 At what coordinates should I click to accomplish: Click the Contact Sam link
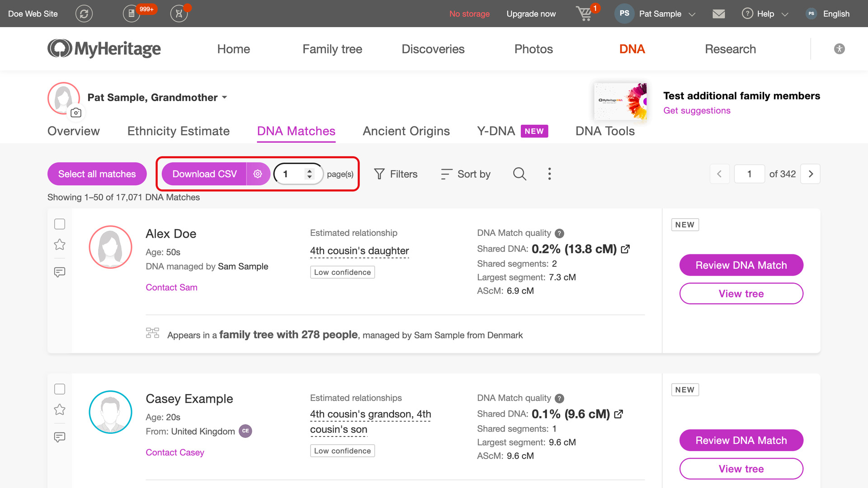[171, 287]
